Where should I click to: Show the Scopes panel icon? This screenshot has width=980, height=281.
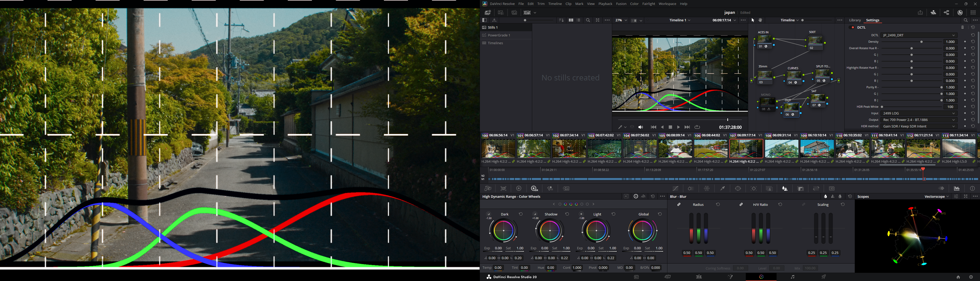(957, 189)
